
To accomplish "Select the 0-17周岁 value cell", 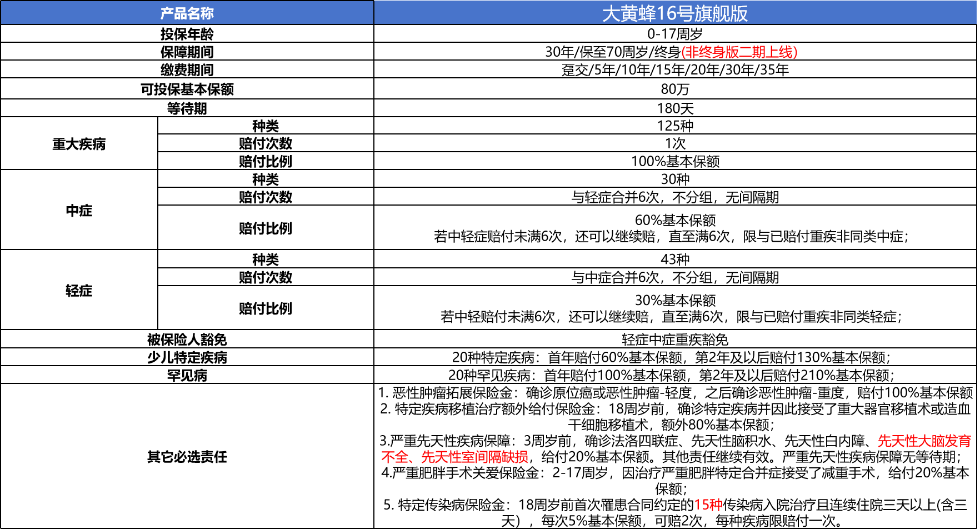I will coord(675,34).
